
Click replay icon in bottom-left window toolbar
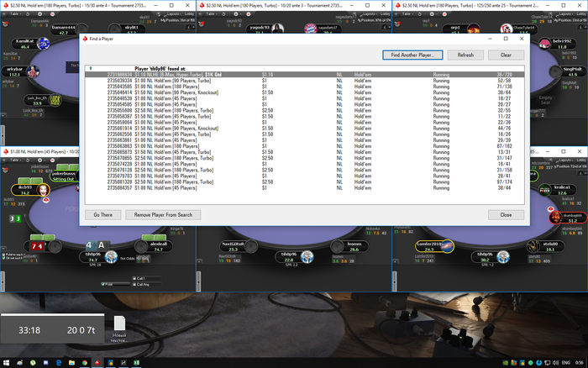pos(28,160)
